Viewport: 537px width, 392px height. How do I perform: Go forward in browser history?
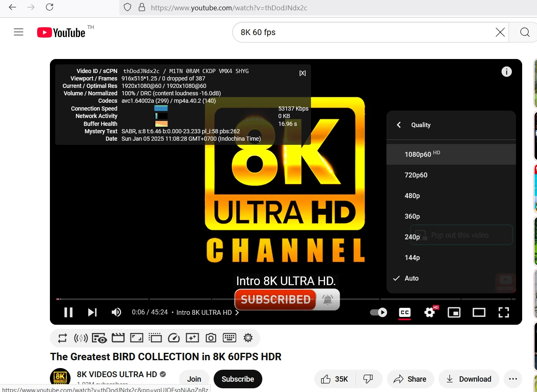point(31,7)
